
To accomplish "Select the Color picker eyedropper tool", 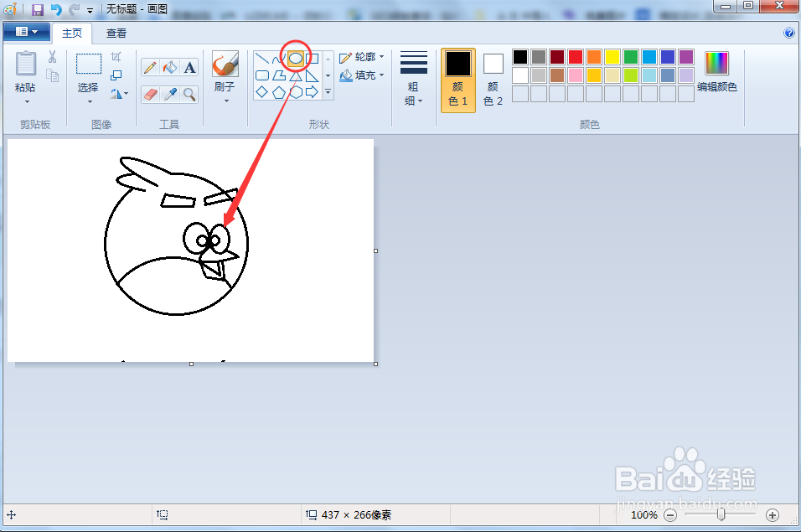I will click(x=170, y=95).
